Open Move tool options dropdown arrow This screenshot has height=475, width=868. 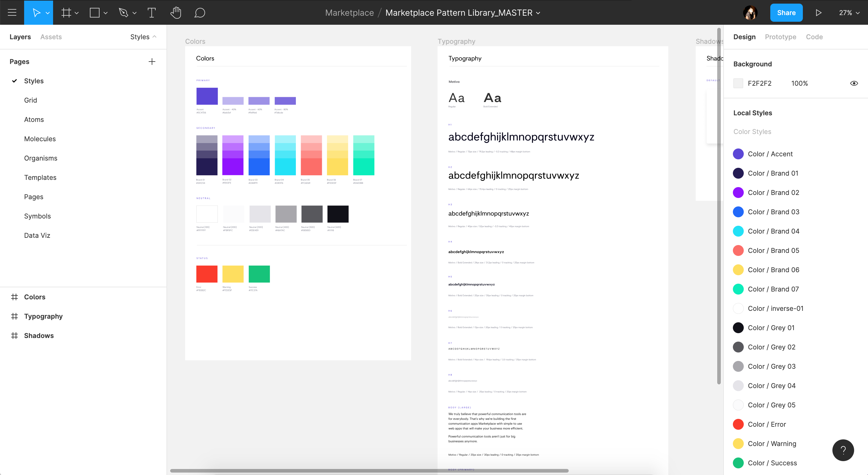48,13
